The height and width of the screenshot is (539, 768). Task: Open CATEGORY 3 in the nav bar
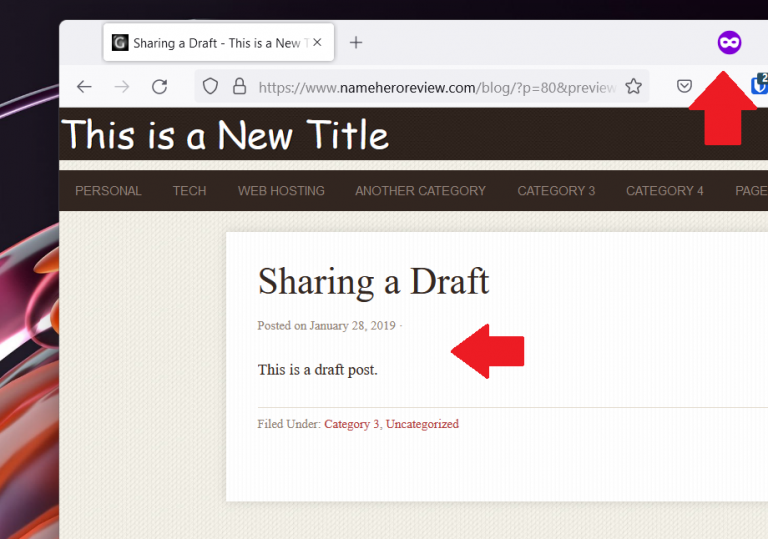[556, 191]
